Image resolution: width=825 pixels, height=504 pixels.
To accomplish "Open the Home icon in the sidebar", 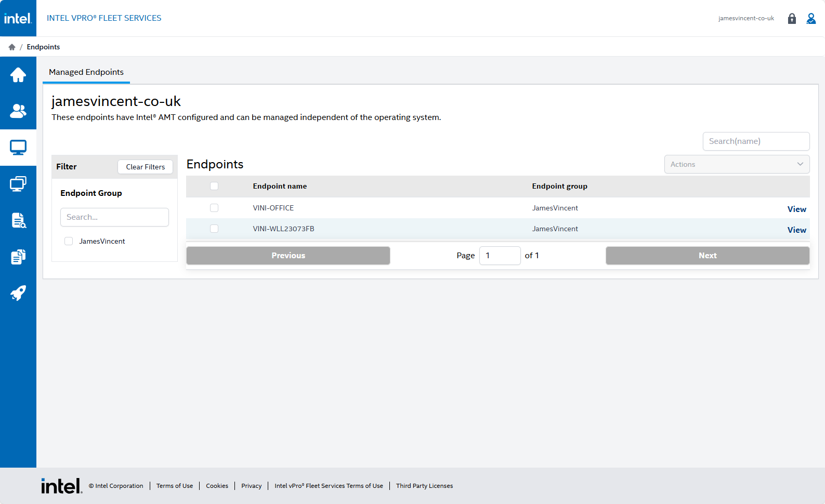I will 18,75.
